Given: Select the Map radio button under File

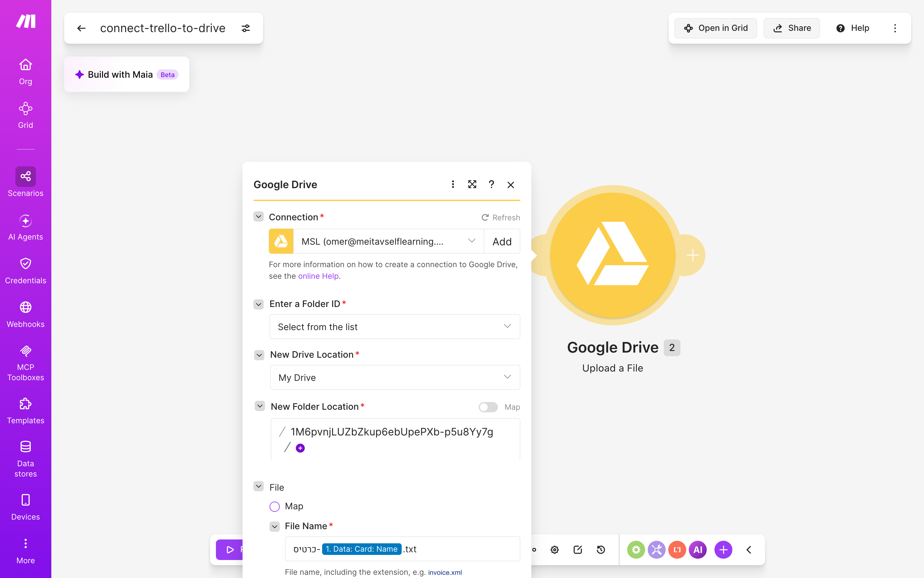Looking at the screenshot, I should 275,506.
